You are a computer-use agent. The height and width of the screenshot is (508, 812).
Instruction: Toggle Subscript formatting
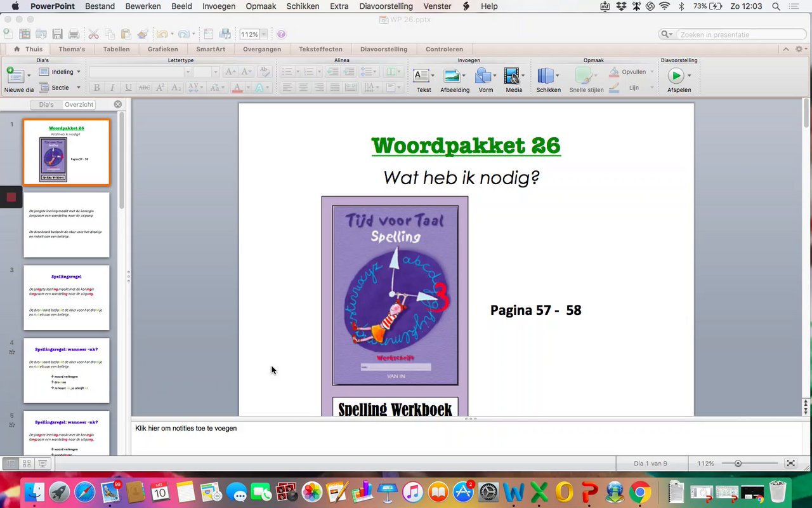point(176,88)
